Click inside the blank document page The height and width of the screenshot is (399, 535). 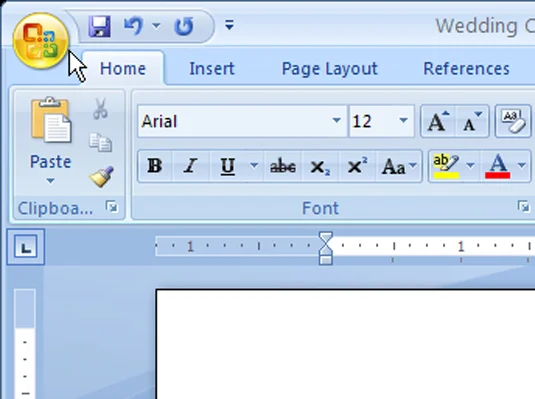tap(345, 345)
